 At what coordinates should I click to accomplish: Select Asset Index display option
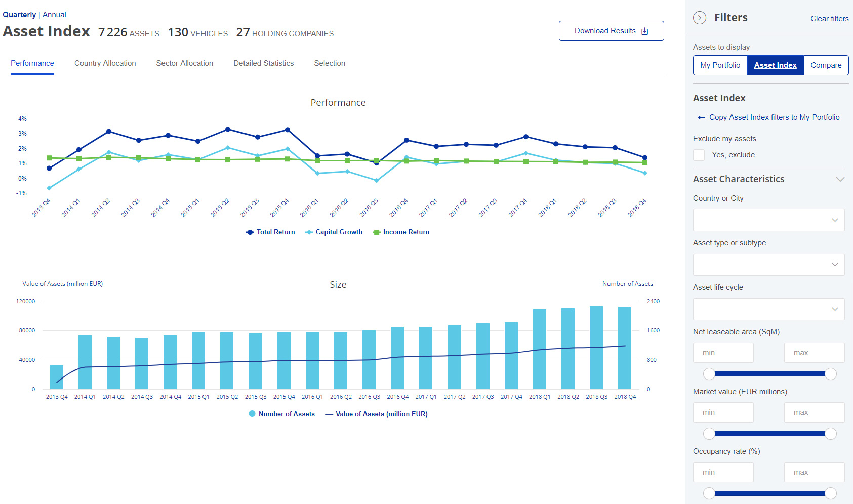click(x=776, y=65)
